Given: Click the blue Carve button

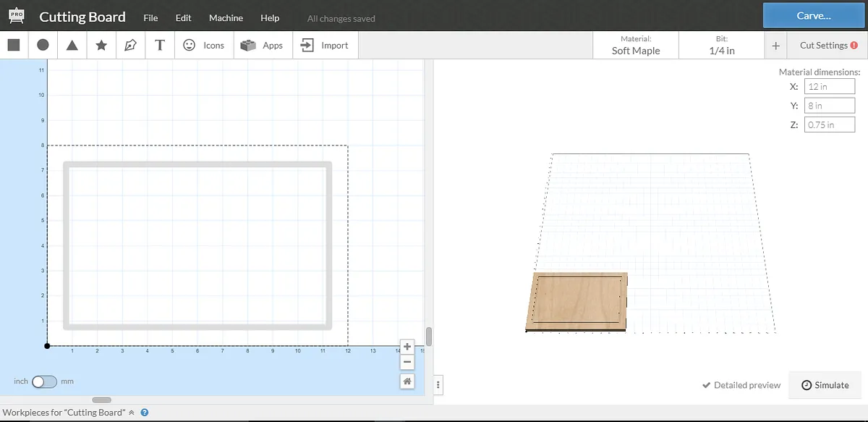Looking at the screenshot, I should [x=814, y=15].
